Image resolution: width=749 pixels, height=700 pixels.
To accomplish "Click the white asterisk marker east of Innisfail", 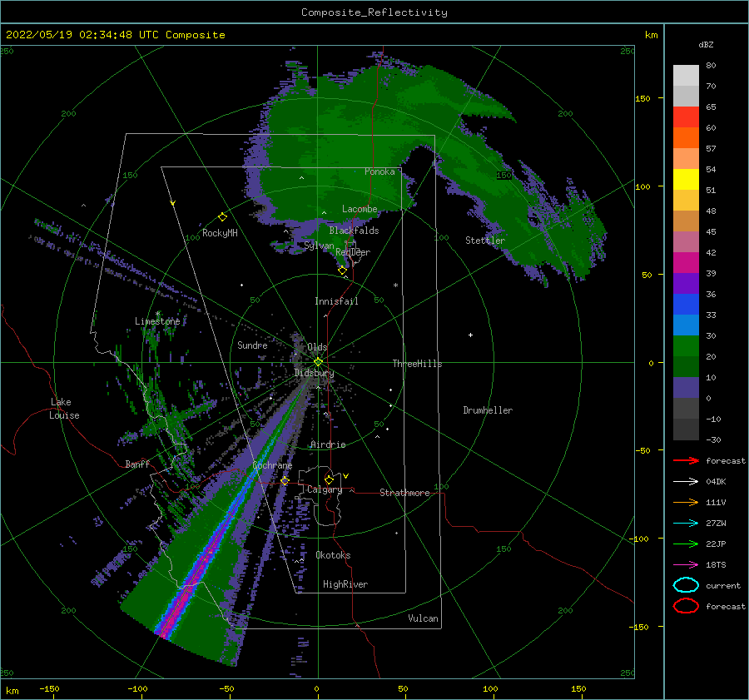I will pos(395,285).
